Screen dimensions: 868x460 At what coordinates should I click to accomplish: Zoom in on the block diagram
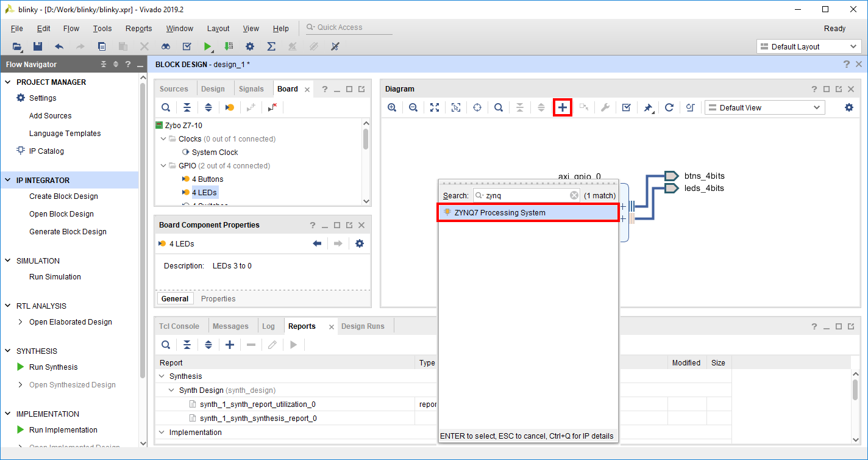pyautogui.click(x=392, y=107)
